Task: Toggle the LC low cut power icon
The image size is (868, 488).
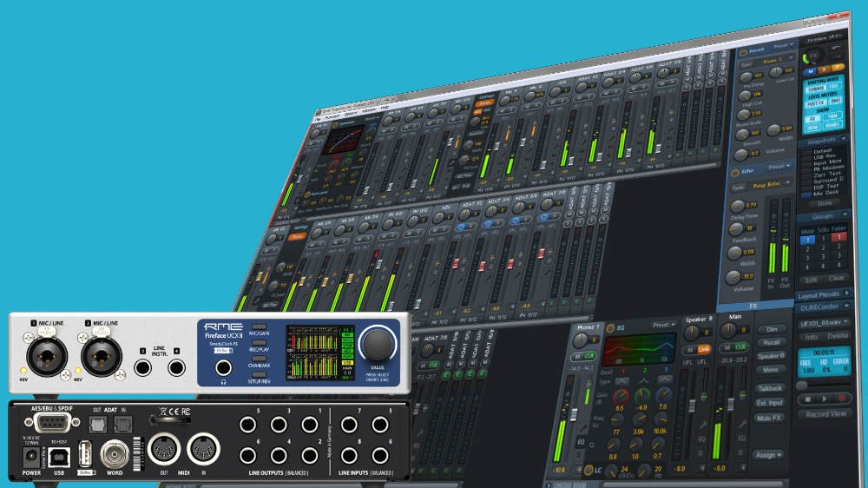Action: coord(589,471)
